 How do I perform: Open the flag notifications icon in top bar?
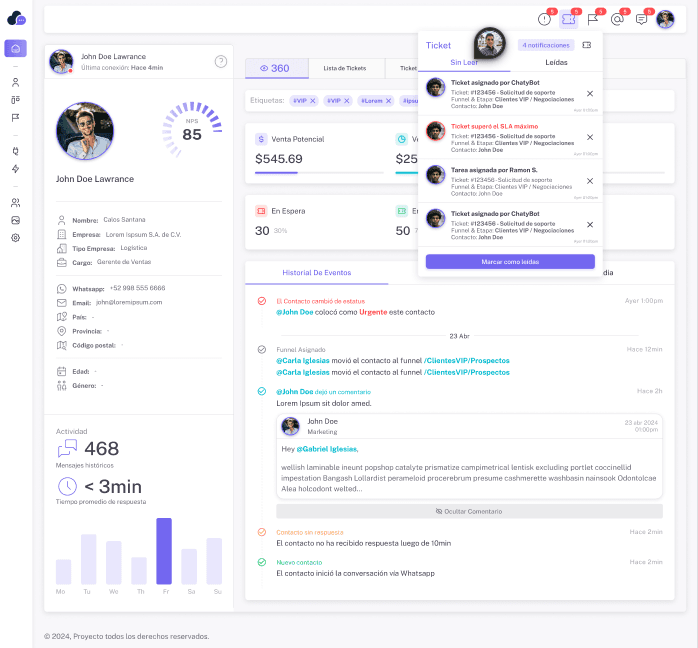592,20
